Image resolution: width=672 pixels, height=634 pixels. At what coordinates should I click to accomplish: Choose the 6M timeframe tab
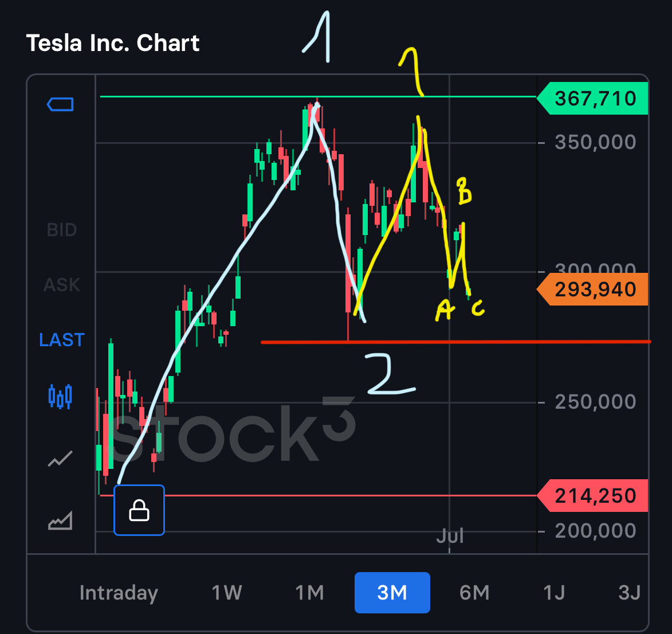coord(474,593)
